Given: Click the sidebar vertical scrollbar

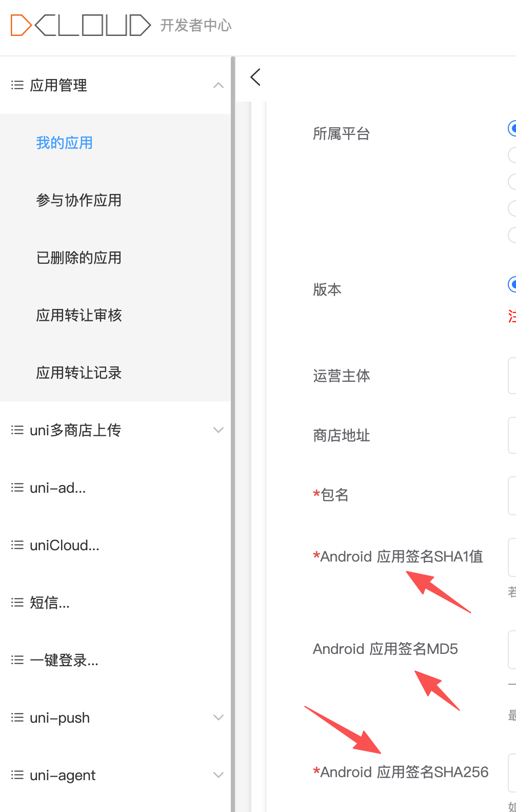Looking at the screenshot, I should pos(233,434).
